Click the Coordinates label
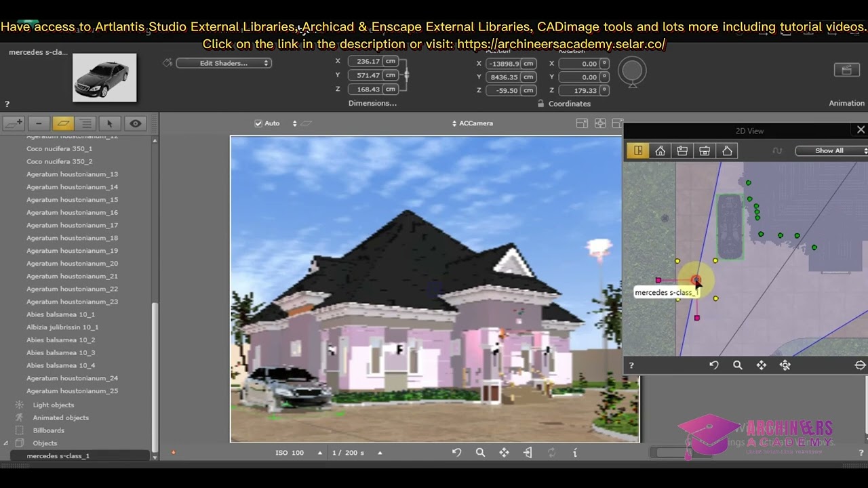 (x=570, y=104)
